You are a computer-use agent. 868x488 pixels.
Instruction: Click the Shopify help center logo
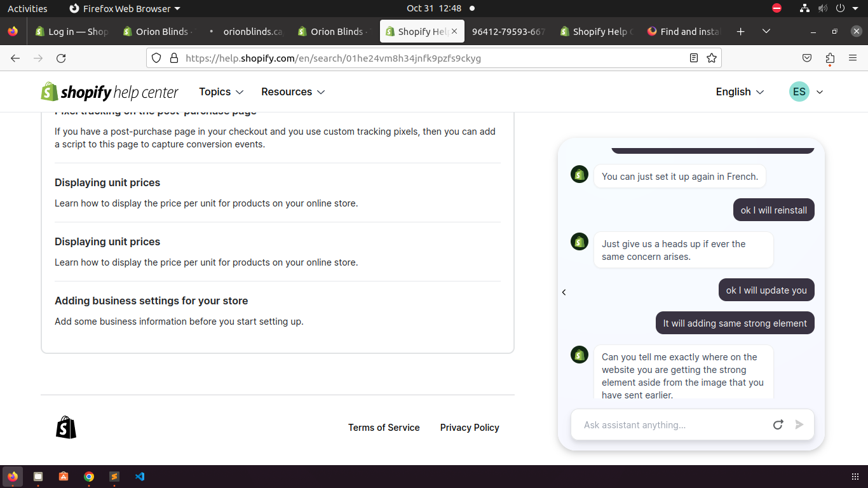click(x=110, y=92)
